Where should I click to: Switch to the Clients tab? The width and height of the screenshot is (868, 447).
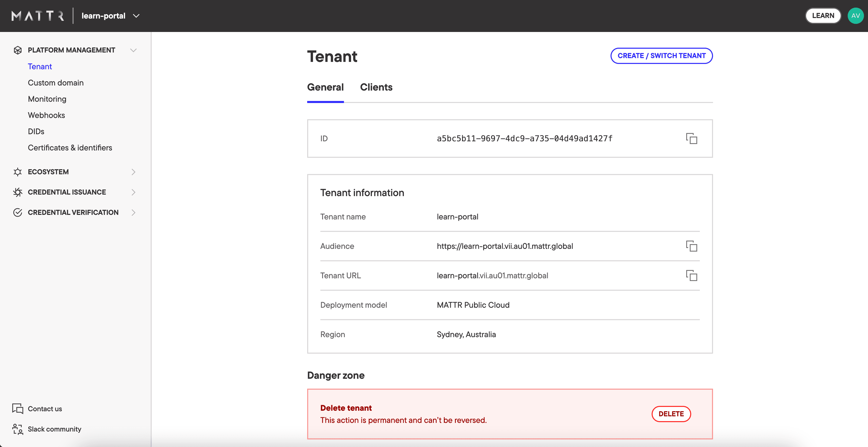click(376, 87)
